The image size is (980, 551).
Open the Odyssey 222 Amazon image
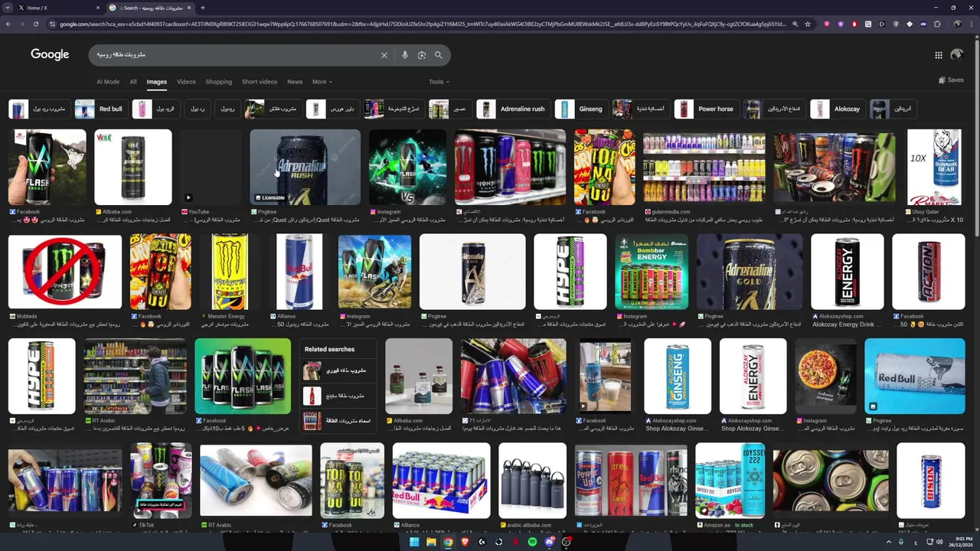click(730, 481)
